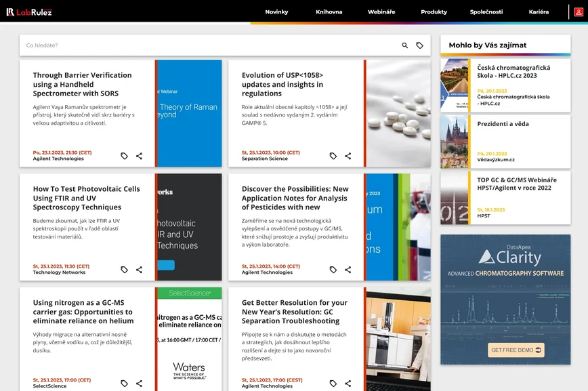588x391 pixels.
Task: Share the Pesticides Application Notes article
Action: tap(348, 269)
